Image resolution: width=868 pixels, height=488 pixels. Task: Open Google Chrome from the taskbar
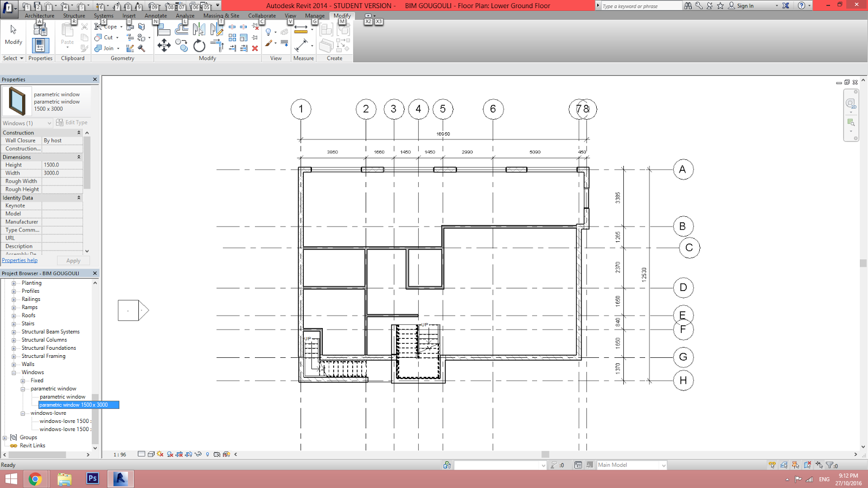coord(35,479)
